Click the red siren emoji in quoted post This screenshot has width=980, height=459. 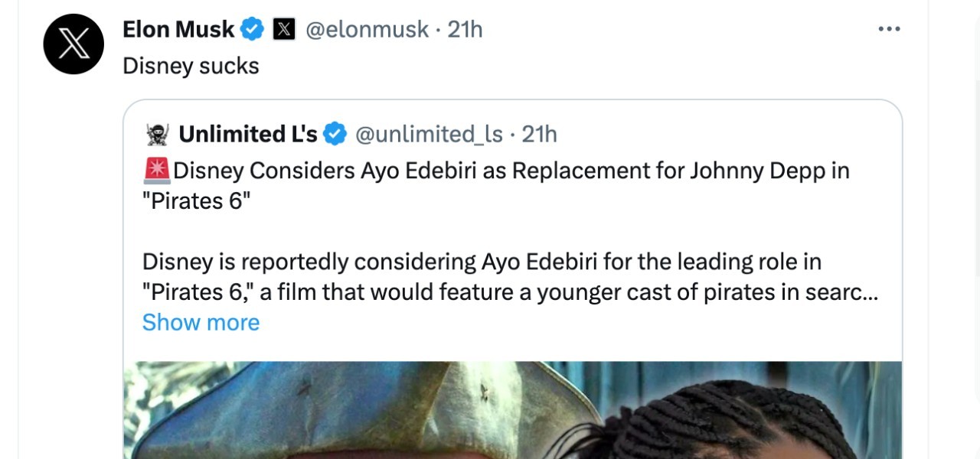tap(157, 171)
